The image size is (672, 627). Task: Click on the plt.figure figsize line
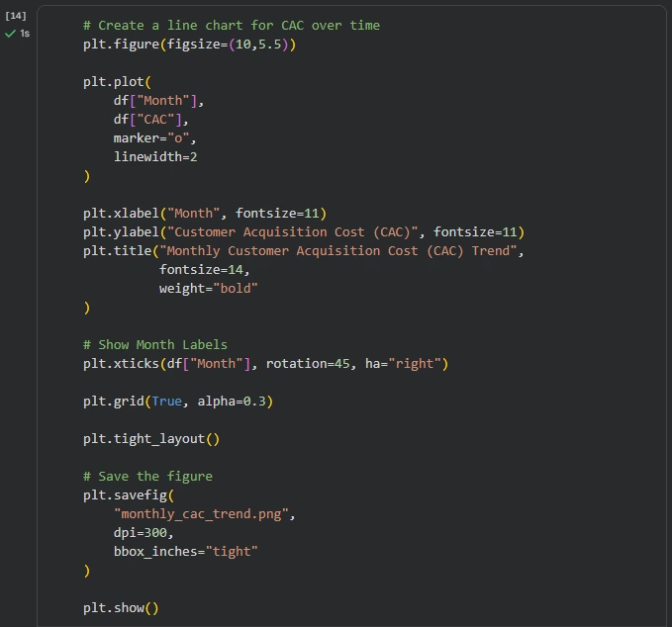pyautogui.click(x=189, y=45)
